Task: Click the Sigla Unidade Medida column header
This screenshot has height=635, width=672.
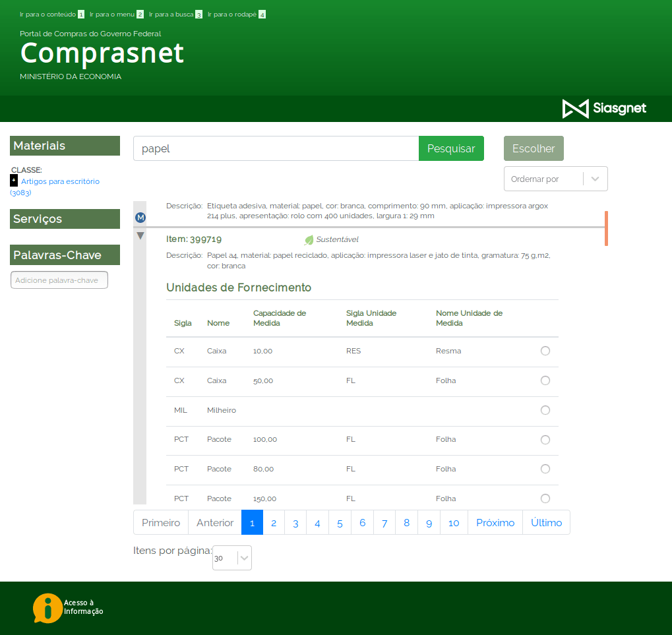Action: click(x=371, y=318)
